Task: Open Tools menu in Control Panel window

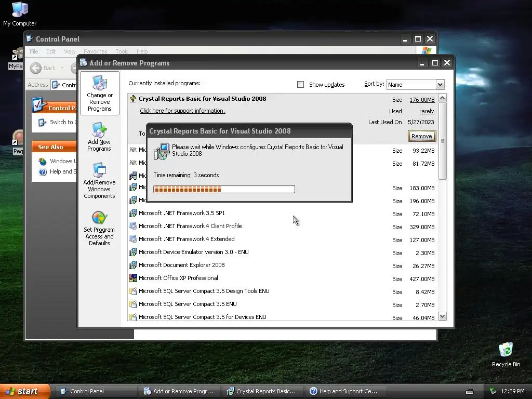Action: 122,51
